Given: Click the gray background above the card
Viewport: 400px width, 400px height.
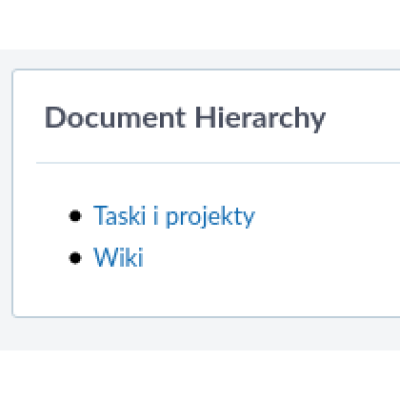Looking at the screenshot, I should tap(200, 59).
